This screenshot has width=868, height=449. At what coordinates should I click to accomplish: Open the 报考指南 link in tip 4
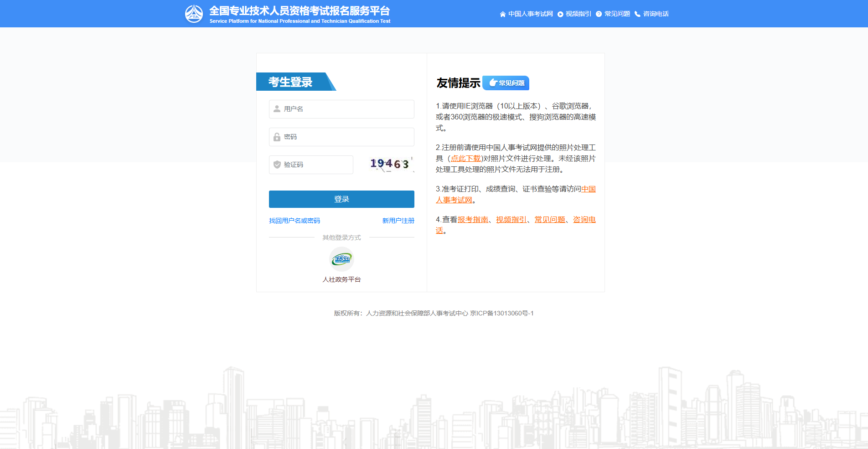[x=472, y=219]
